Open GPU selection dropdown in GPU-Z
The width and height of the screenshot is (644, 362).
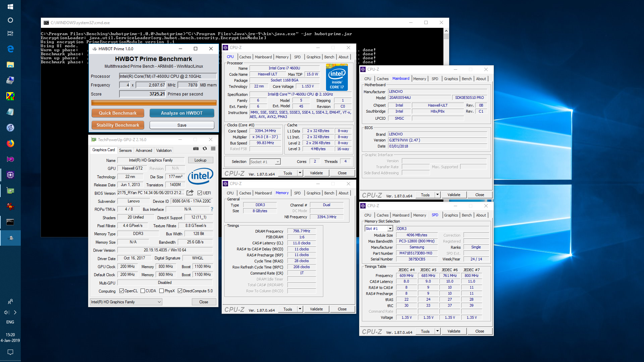point(126,302)
